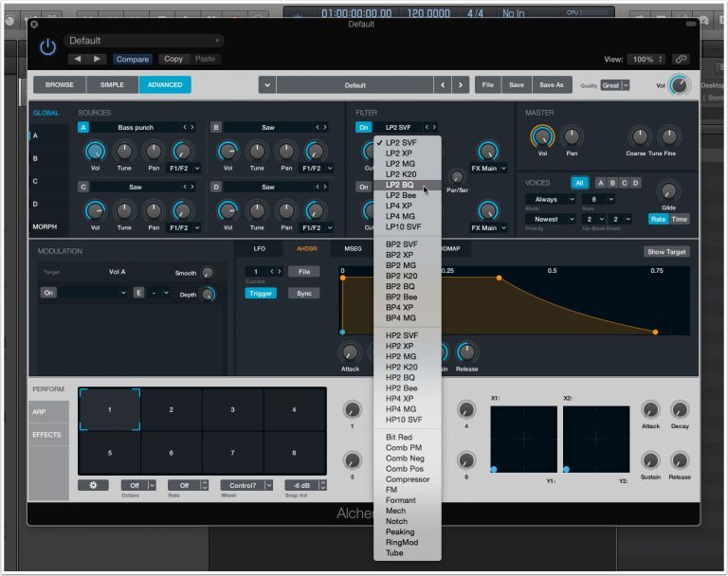Screen dimensions: 728x576
Task: Adjust the modulation Smooth knob
Action: click(208, 273)
